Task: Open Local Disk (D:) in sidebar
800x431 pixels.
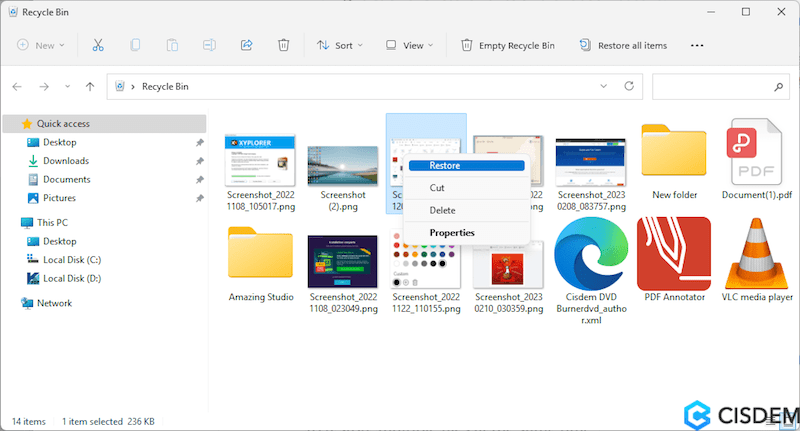Action: (x=72, y=278)
